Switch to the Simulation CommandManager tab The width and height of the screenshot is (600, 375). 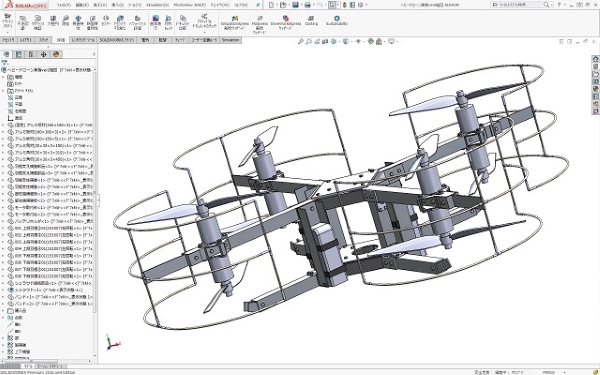(230, 40)
